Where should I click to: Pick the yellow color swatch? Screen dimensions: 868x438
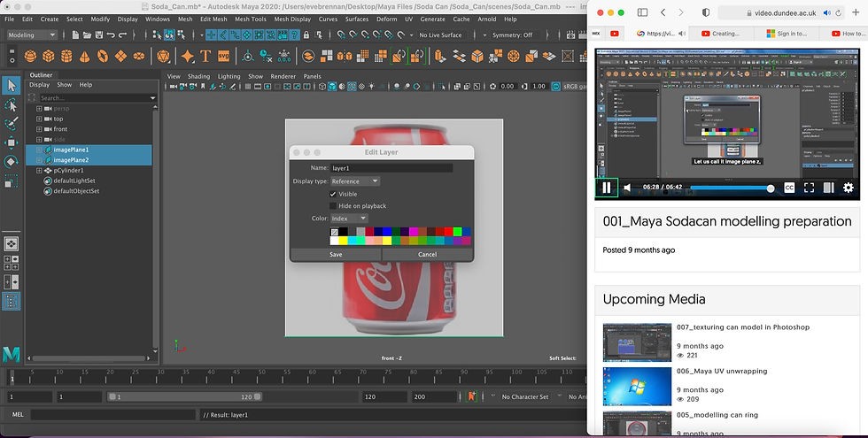344,241
